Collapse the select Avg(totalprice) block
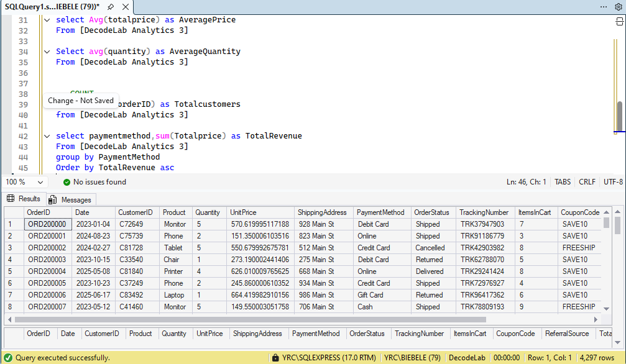The image size is (626, 364). [47, 19]
